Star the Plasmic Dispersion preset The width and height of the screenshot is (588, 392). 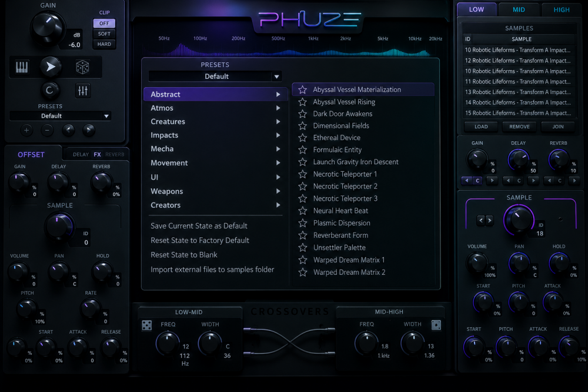(x=303, y=223)
